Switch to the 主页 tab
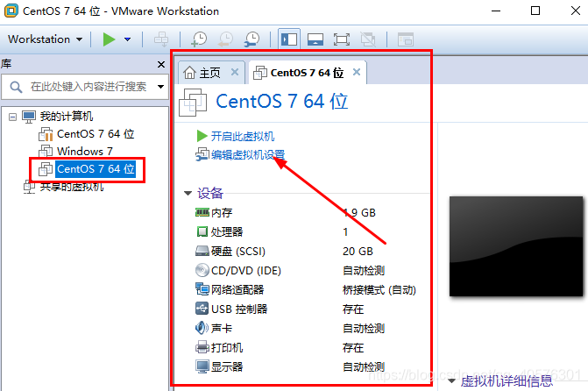The height and width of the screenshot is (391, 588). (210, 73)
